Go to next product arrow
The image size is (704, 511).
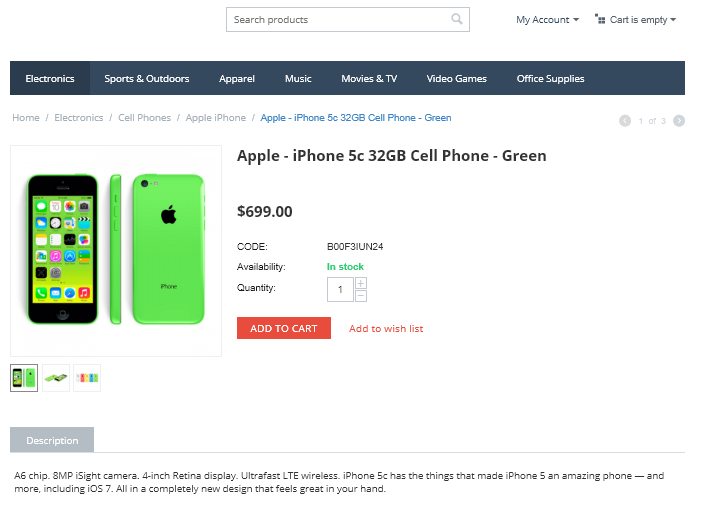point(679,121)
